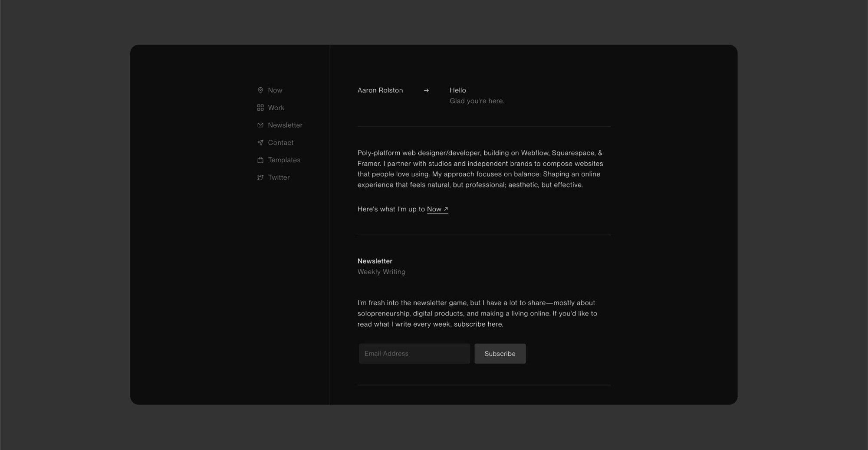Open the Templates page
This screenshot has height=450, width=868.
click(x=284, y=160)
